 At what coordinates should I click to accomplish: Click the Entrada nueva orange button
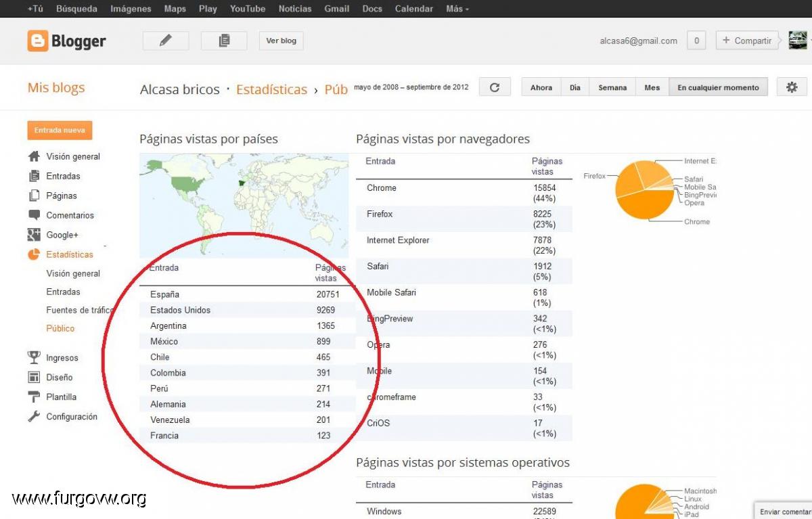[x=60, y=130]
